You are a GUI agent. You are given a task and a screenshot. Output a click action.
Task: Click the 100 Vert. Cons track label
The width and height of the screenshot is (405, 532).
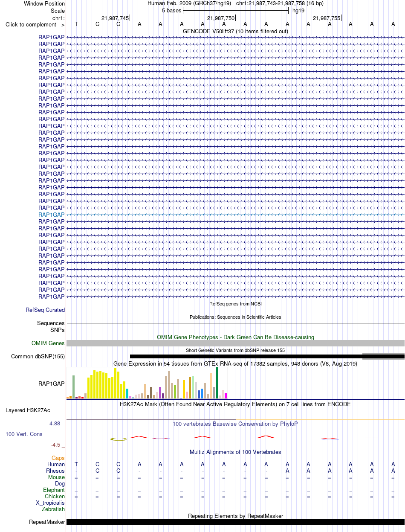(24, 434)
